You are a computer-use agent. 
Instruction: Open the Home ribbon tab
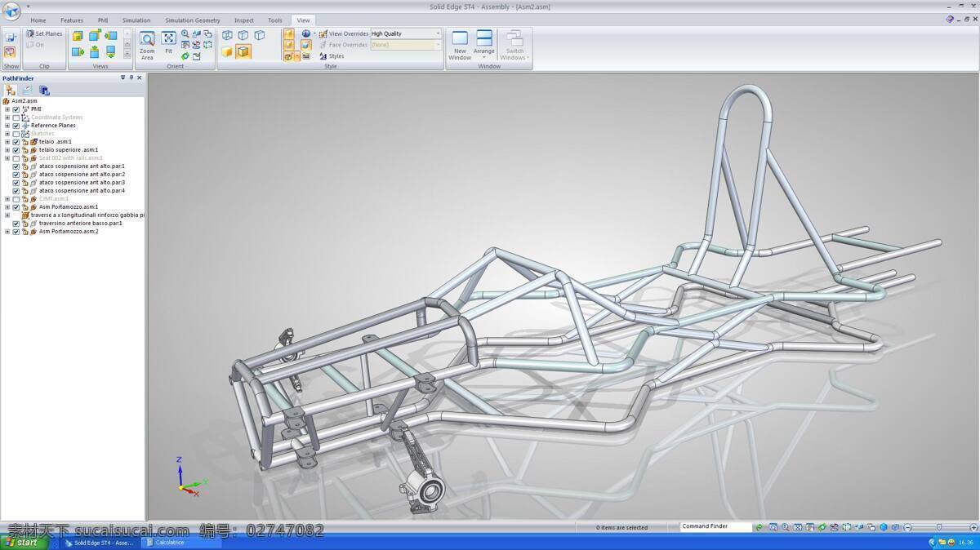pos(38,20)
